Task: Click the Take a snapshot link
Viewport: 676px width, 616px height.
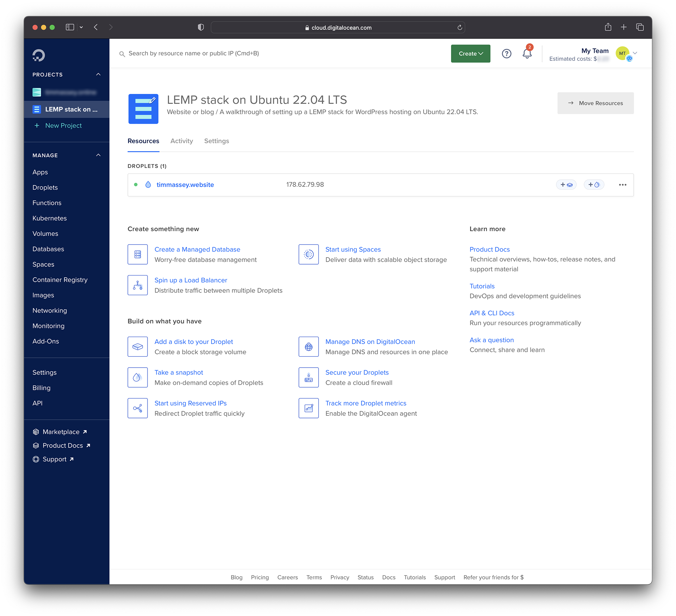Action: (x=179, y=373)
